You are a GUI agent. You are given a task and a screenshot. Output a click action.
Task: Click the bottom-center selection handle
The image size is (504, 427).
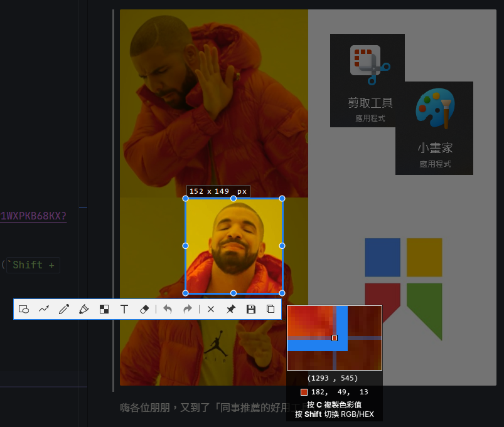point(233,293)
